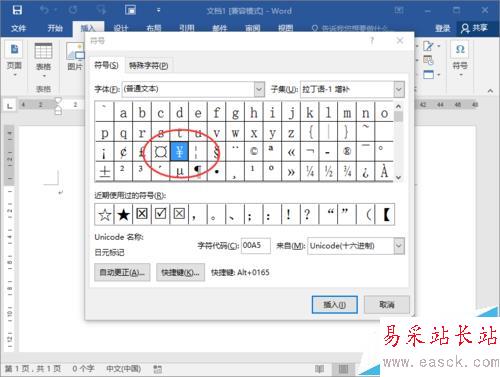
Task: Click the 字符代码 character code field
Action: coord(256,246)
